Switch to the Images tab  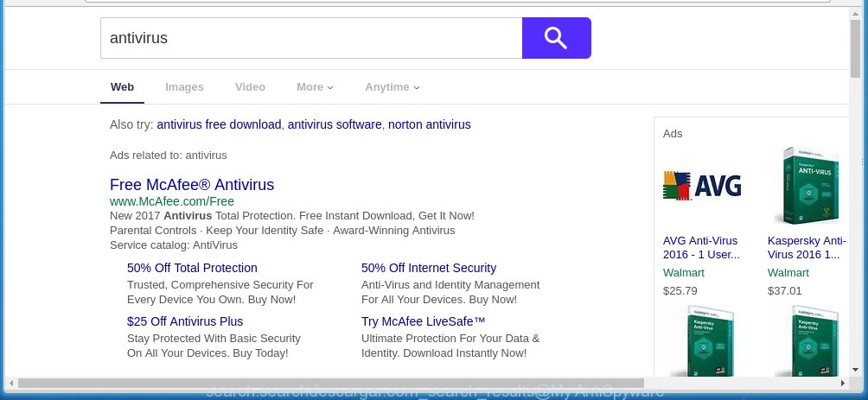tap(184, 87)
